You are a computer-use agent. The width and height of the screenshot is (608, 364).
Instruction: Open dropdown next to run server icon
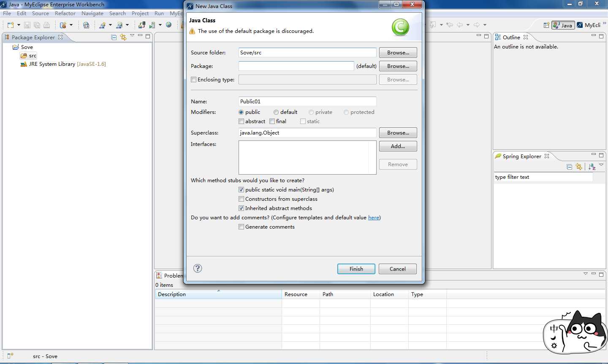point(160,25)
